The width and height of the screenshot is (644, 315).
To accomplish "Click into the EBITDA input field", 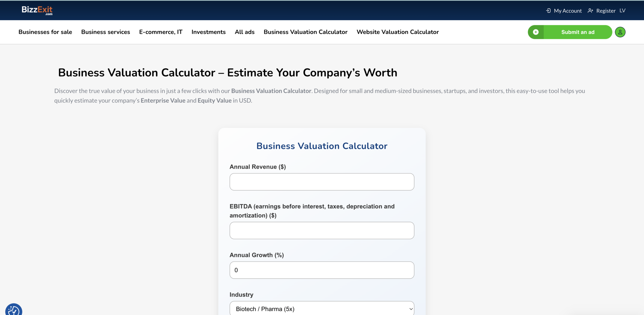I will point(322,230).
